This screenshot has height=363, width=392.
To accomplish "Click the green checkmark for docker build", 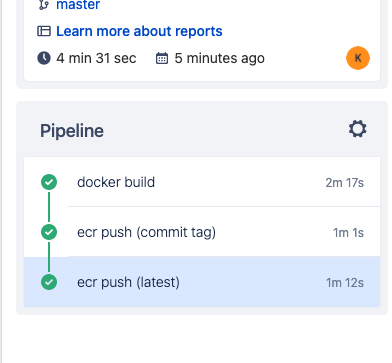I will coord(49,182).
